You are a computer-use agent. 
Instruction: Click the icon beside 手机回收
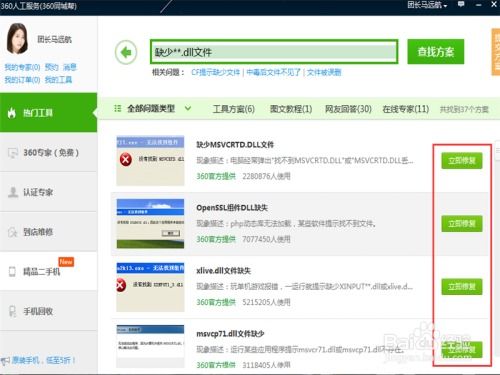[x=12, y=311]
